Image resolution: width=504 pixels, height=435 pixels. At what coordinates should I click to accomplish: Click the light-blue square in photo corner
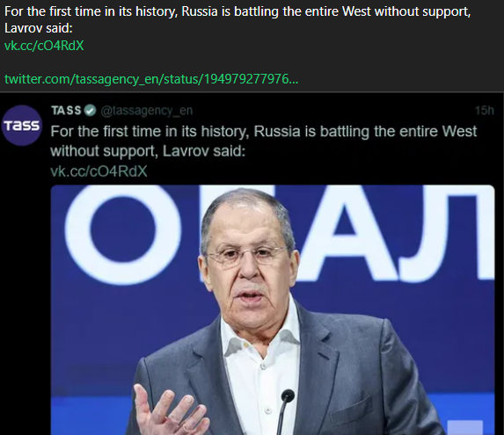(464, 427)
